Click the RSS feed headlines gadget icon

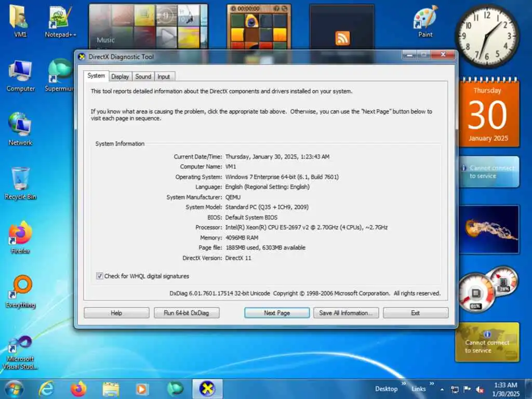tap(342, 38)
